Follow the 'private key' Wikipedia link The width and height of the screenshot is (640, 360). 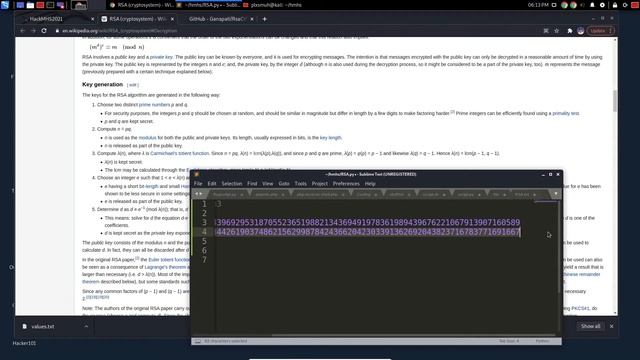click(x=161, y=57)
